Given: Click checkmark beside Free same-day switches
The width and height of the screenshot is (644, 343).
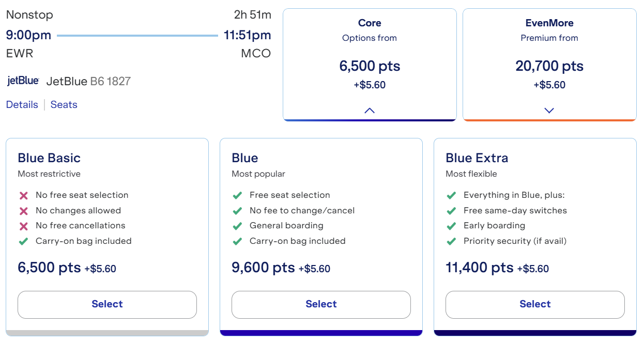Looking at the screenshot, I should click(x=451, y=211).
